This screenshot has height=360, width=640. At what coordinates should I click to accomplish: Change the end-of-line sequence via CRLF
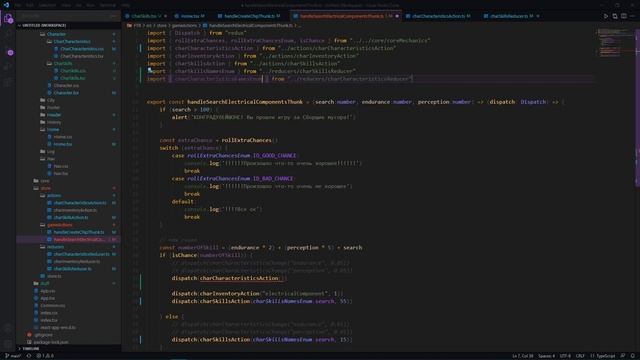pos(580,356)
